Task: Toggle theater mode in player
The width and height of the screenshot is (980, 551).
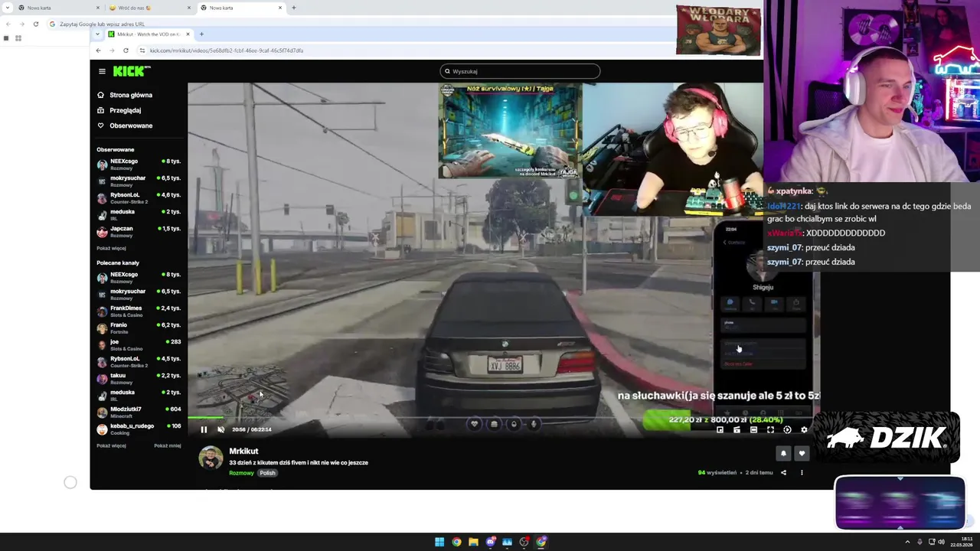Action: (753, 430)
